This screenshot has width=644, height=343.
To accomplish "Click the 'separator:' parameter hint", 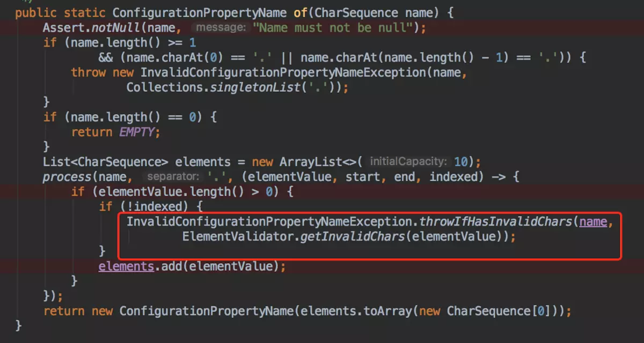I will click(x=173, y=176).
